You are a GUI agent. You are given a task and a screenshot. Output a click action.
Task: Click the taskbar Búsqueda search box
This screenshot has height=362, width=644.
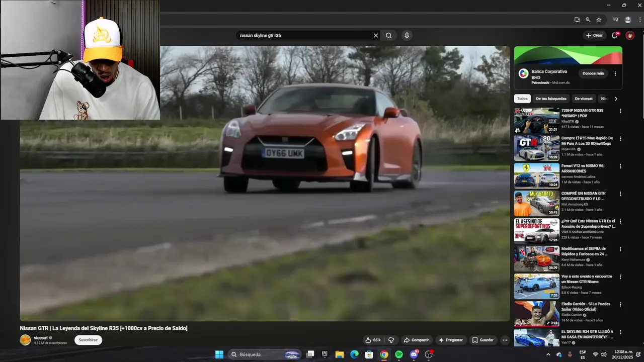pyautogui.click(x=265, y=354)
